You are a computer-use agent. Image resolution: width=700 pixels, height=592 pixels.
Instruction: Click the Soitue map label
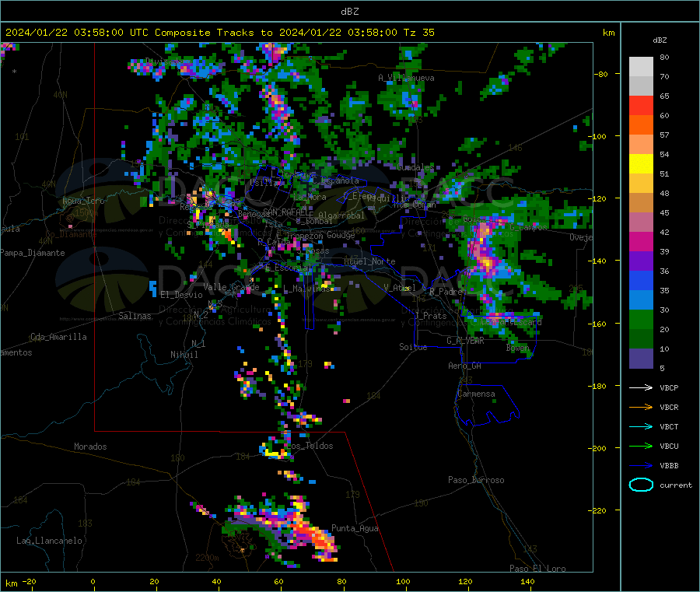(413, 347)
